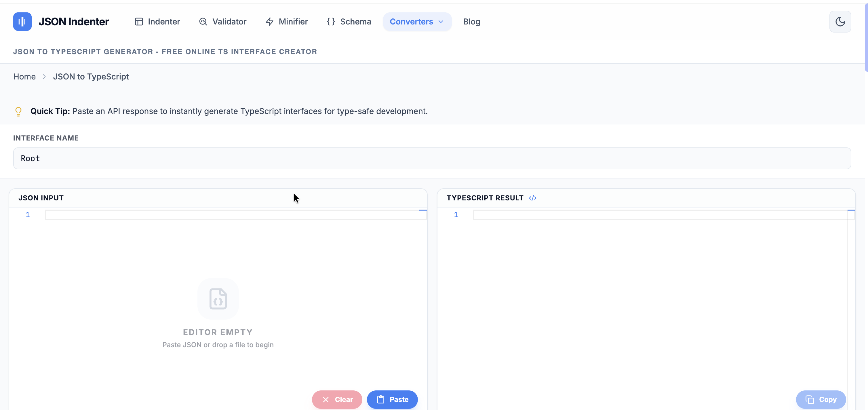Select Indenter in the top navigation
Image resolution: width=868 pixels, height=410 pixels.
164,21
